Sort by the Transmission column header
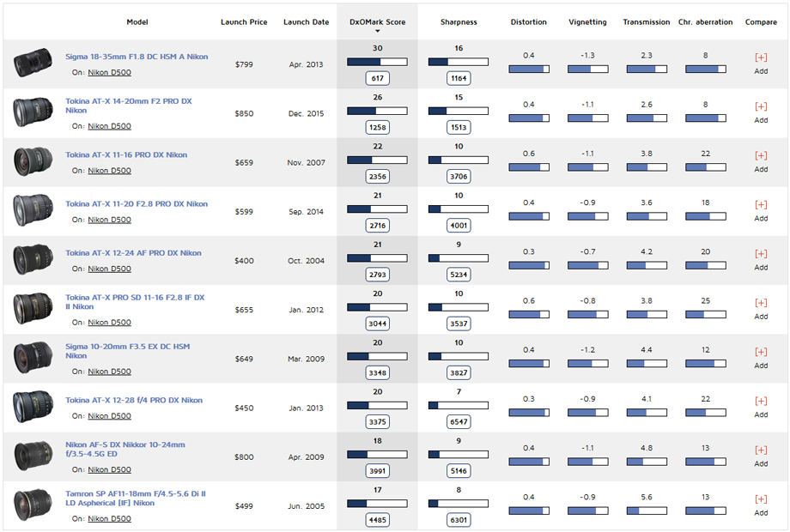 pyautogui.click(x=647, y=22)
